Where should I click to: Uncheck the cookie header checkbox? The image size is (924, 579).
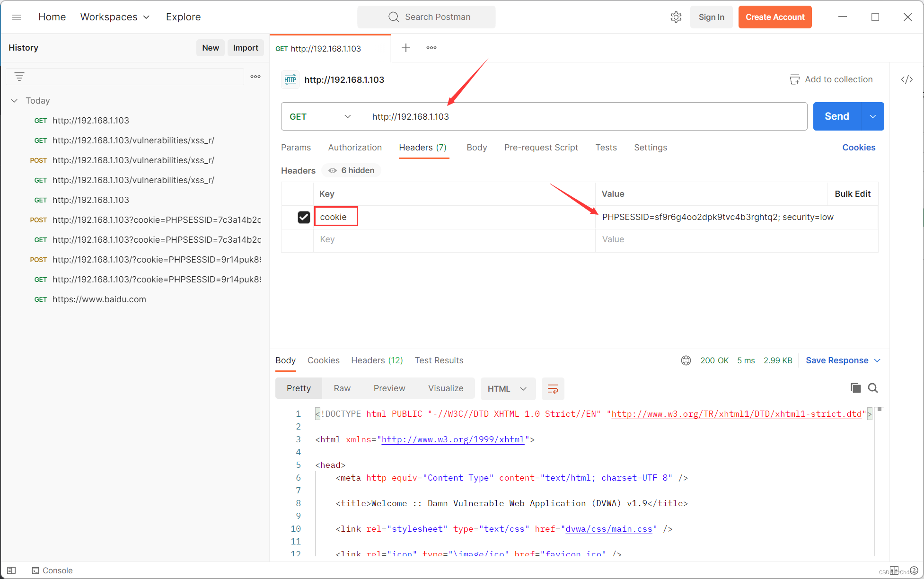click(x=304, y=217)
